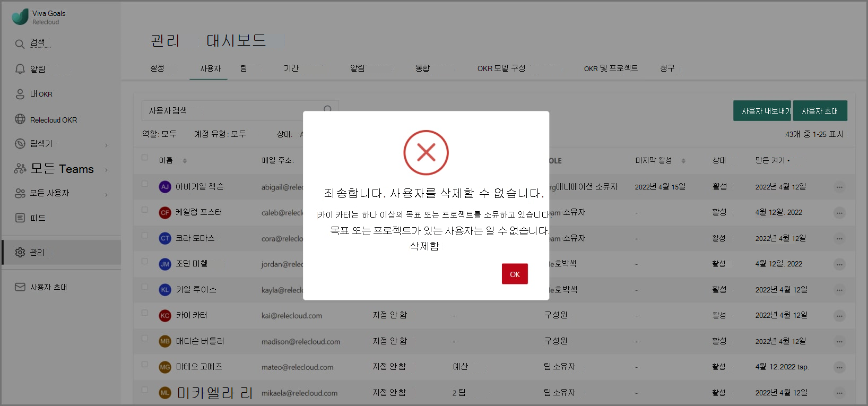Click the 관리 gear icon

[x=20, y=252]
